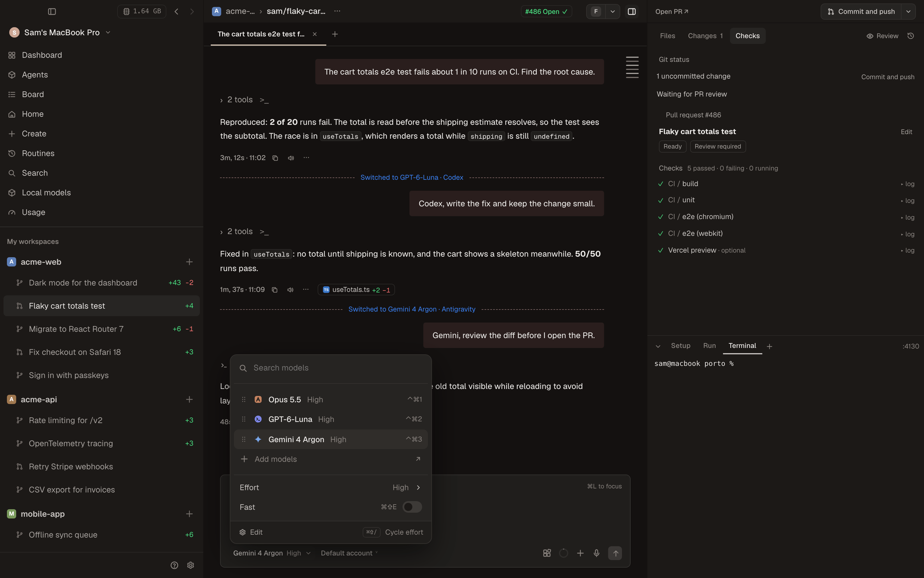Switch to the Changes tab

coord(705,36)
